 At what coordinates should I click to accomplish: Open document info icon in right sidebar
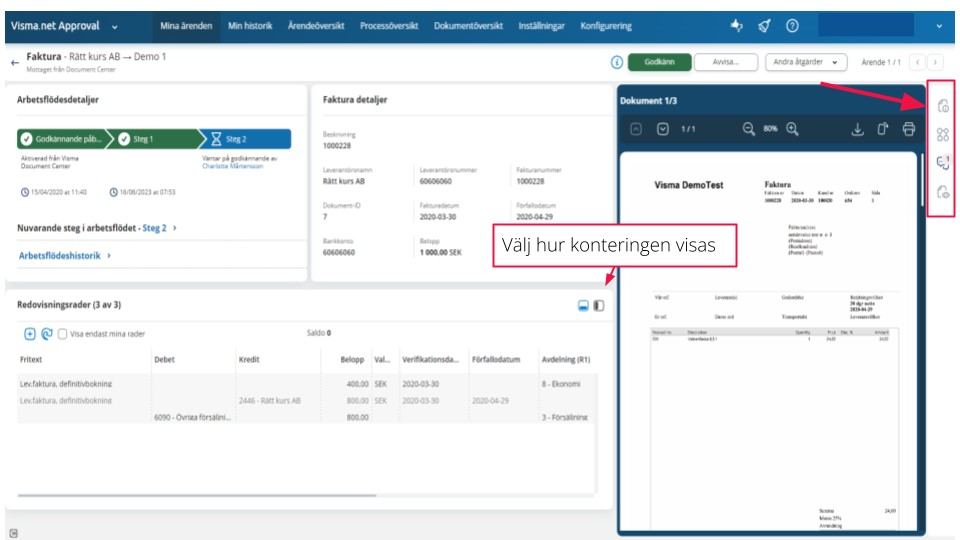(943, 106)
